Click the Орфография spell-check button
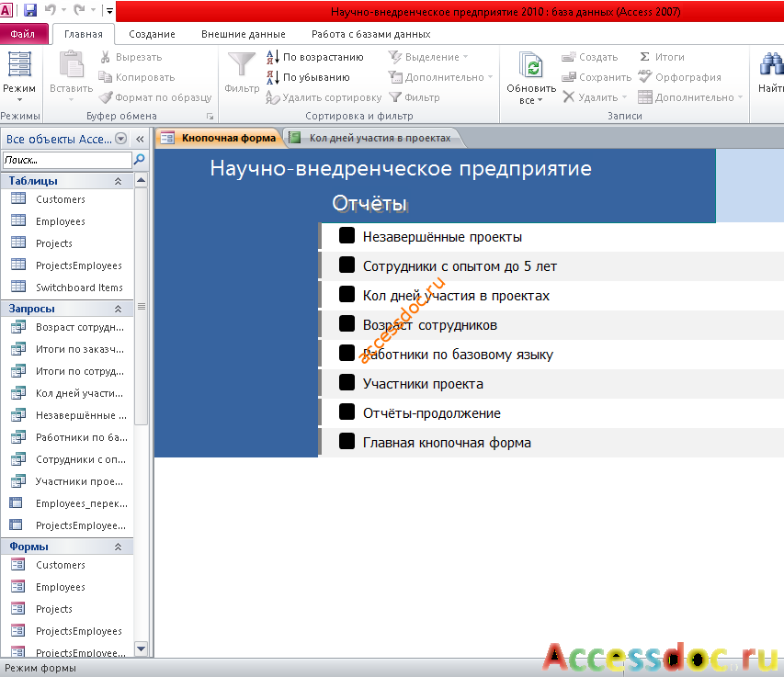Screen dimensions: 784x677 click(x=679, y=77)
